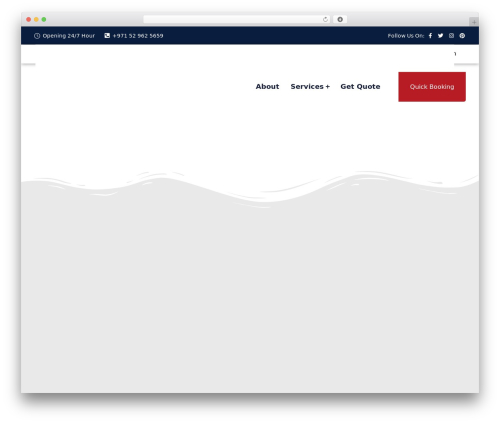Screen dimensions: 500x423
Task: Expand the Services + dropdown menu
Action: (x=310, y=87)
